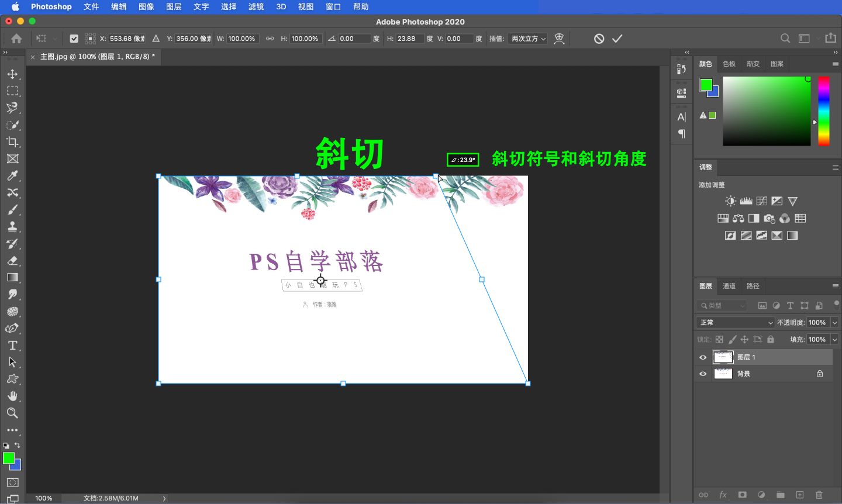Click the Create new layer icon
Image resolution: width=842 pixels, height=504 pixels.
pyautogui.click(x=800, y=494)
